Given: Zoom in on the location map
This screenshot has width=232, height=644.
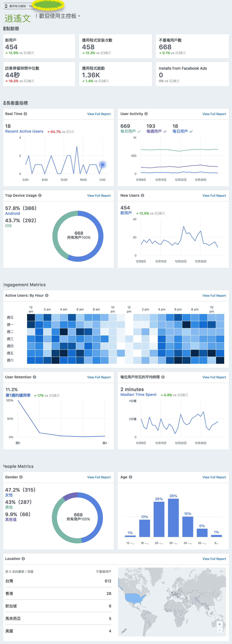Looking at the screenshot, I should coord(219,624).
